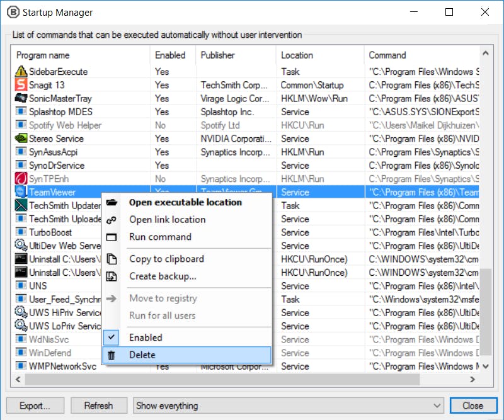The width and height of the screenshot is (504, 420).
Task: Click the SynAsusAcpi row icon
Action: (21, 152)
